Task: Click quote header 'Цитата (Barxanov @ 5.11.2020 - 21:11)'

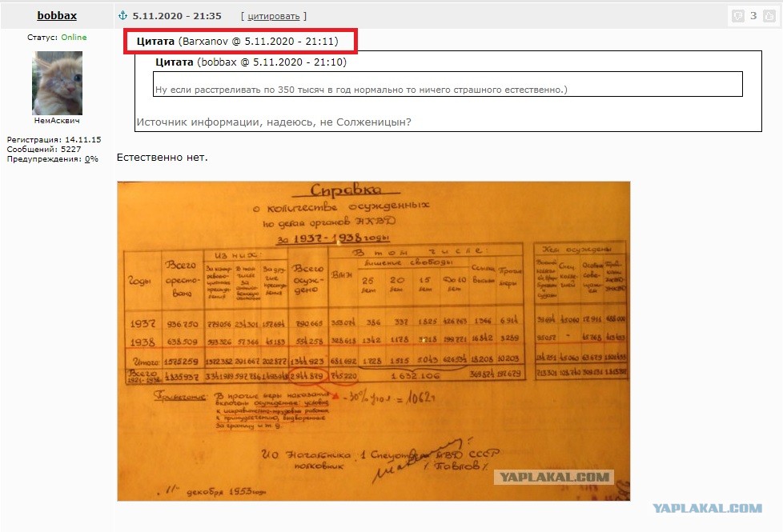Action: [x=238, y=42]
